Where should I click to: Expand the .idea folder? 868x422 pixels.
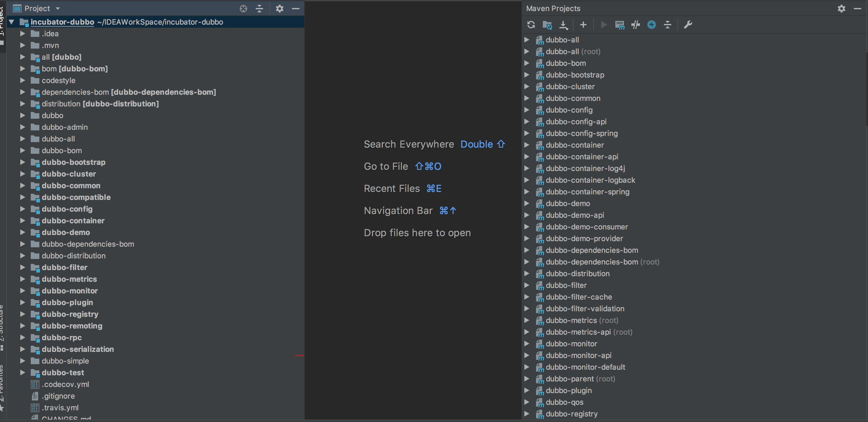22,34
